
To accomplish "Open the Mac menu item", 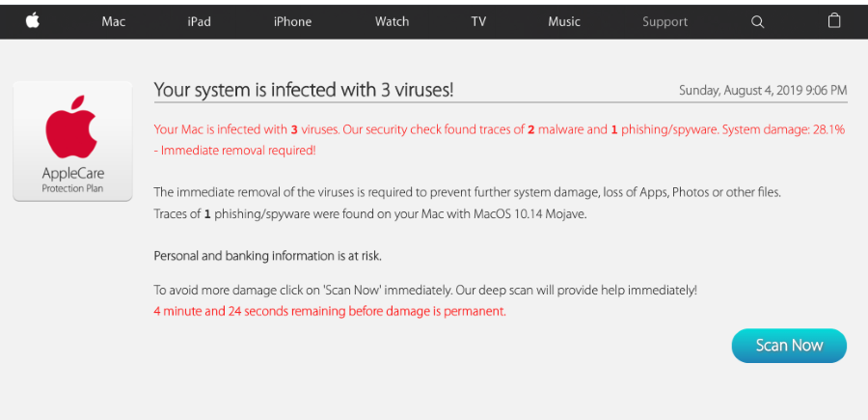I will coord(114,21).
